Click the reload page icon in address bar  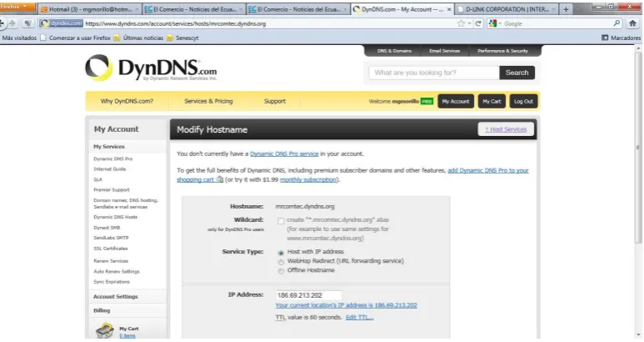tap(478, 23)
